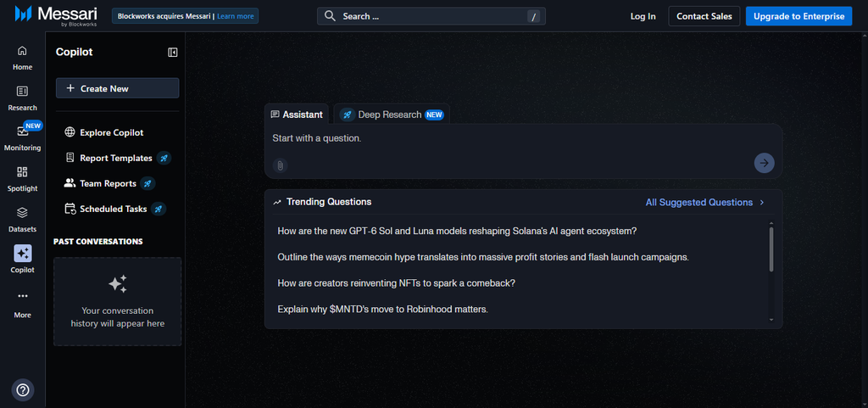Screen dimensions: 868x408
Task: Click the Trending Questions title
Action: click(329, 202)
